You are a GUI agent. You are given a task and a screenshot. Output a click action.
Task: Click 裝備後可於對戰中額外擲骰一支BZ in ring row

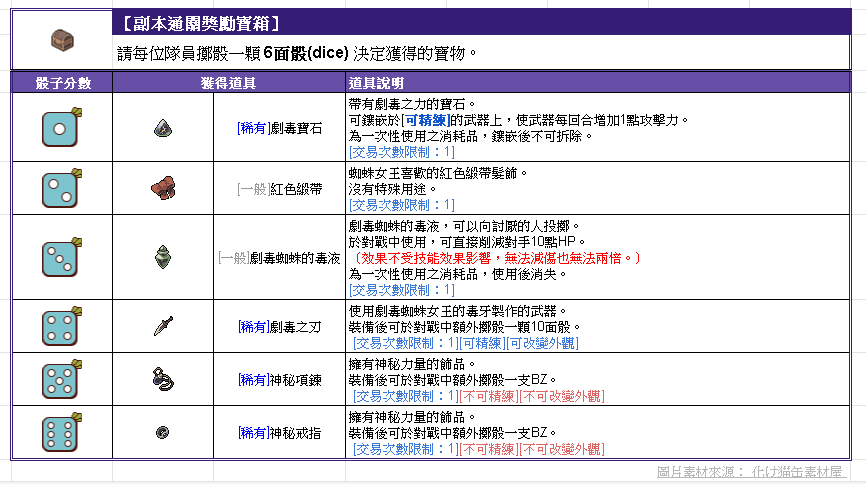point(453,433)
